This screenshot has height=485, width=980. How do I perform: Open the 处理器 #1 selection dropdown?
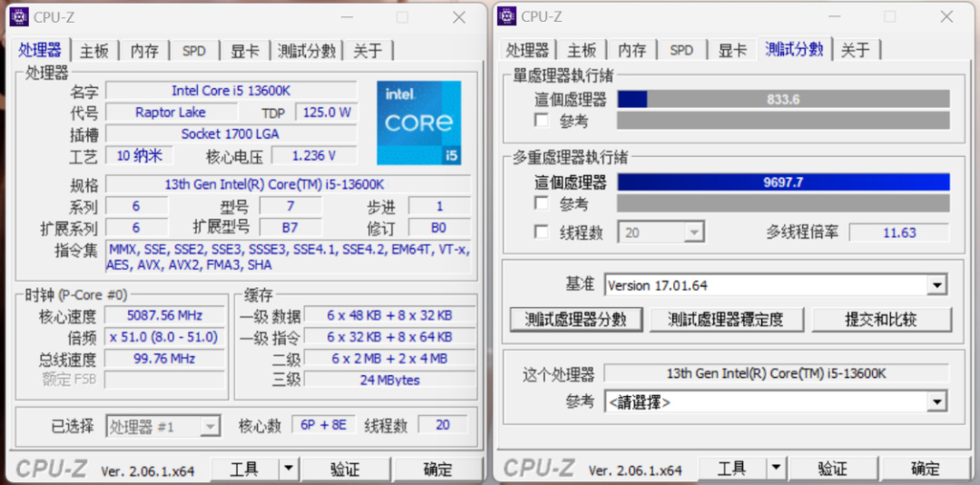pos(163,426)
